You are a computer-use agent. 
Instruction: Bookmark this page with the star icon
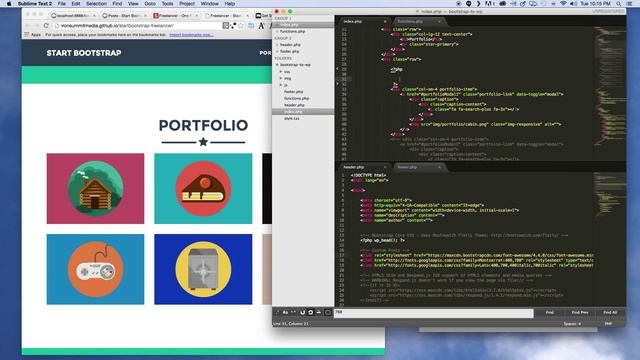point(241,25)
